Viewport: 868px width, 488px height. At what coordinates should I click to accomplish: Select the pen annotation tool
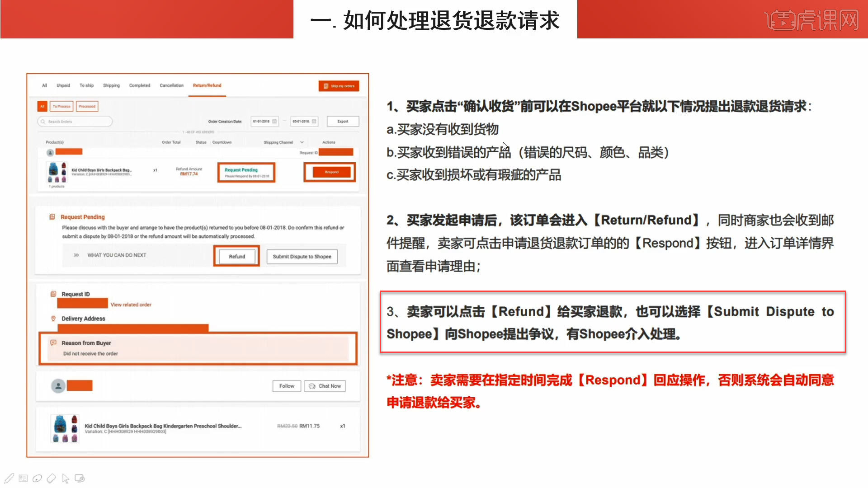pyautogui.click(x=9, y=478)
